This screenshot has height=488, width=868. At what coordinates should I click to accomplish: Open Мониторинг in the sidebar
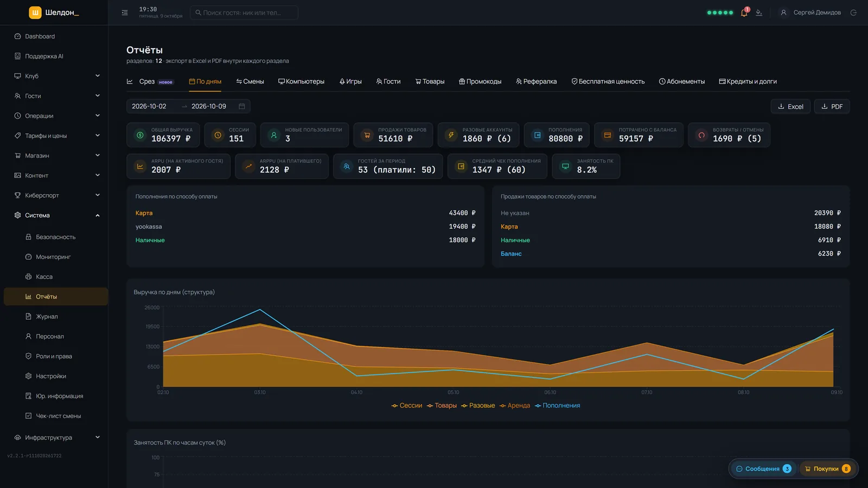(56, 257)
